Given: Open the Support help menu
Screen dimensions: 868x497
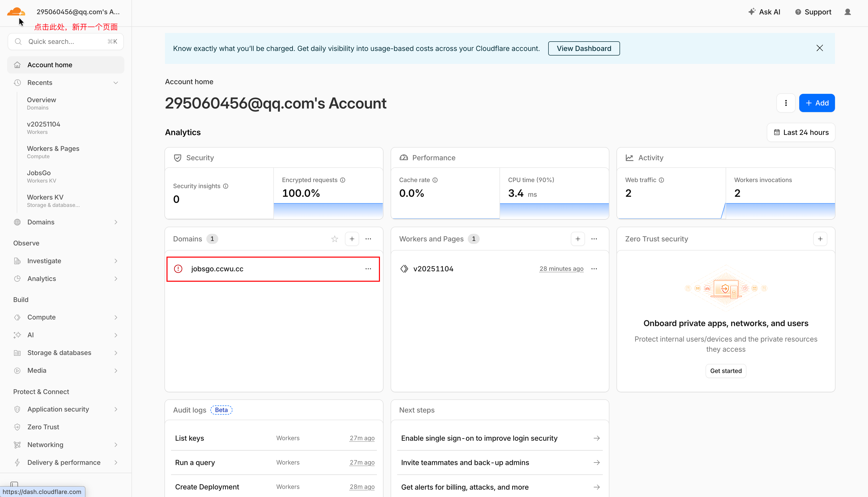Looking at the screenshot, I should click(x=813, y=12).
